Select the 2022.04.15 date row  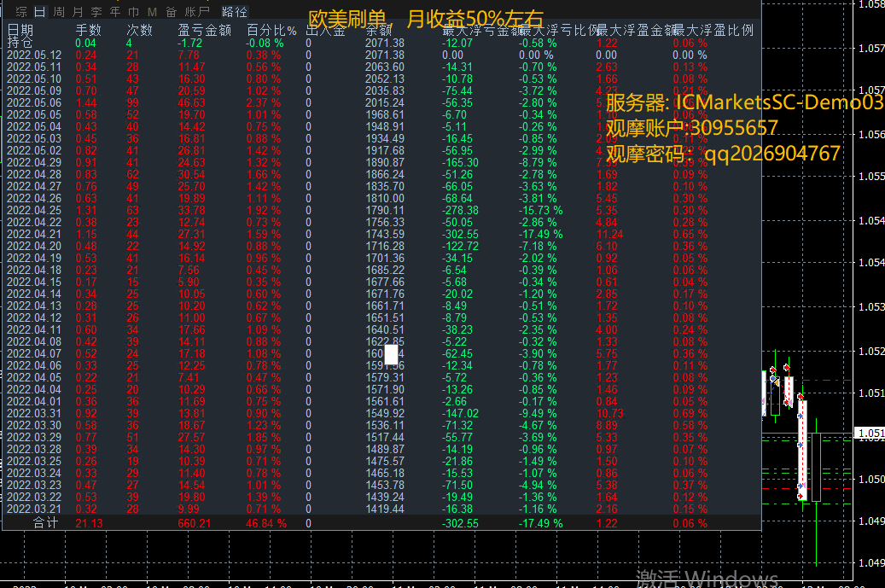(34, 282)
